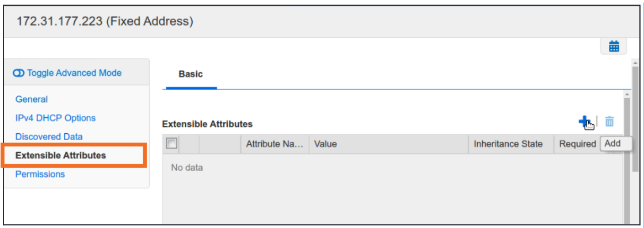Sort by Value column header

[388, 144]
